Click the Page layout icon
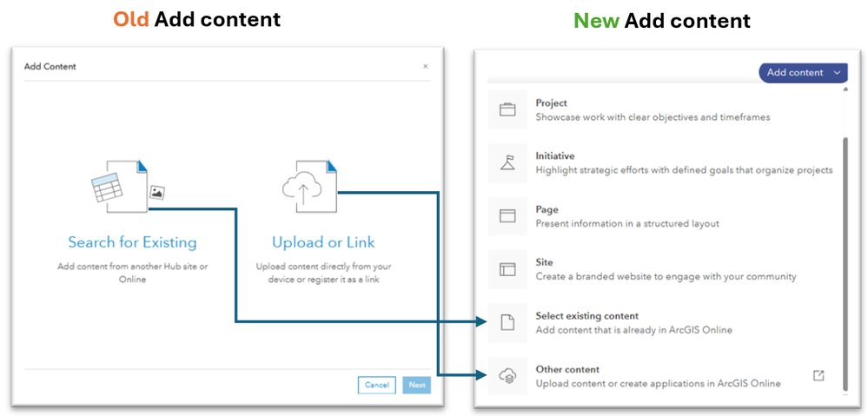Viewport: 868px width, 416px height. pos(507,215)
